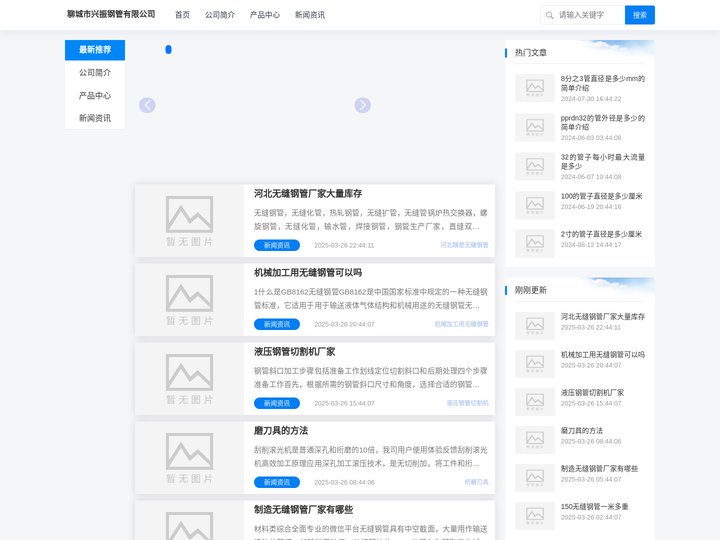Open article 液压钢管切割机厂家 title in main list
Screen dimensions: 720x540
(294, 351)
